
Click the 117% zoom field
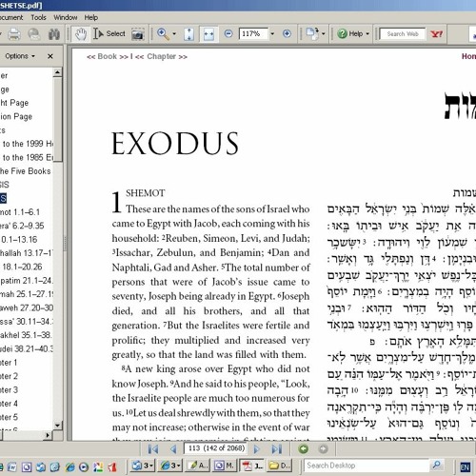[x=253, y=33]
